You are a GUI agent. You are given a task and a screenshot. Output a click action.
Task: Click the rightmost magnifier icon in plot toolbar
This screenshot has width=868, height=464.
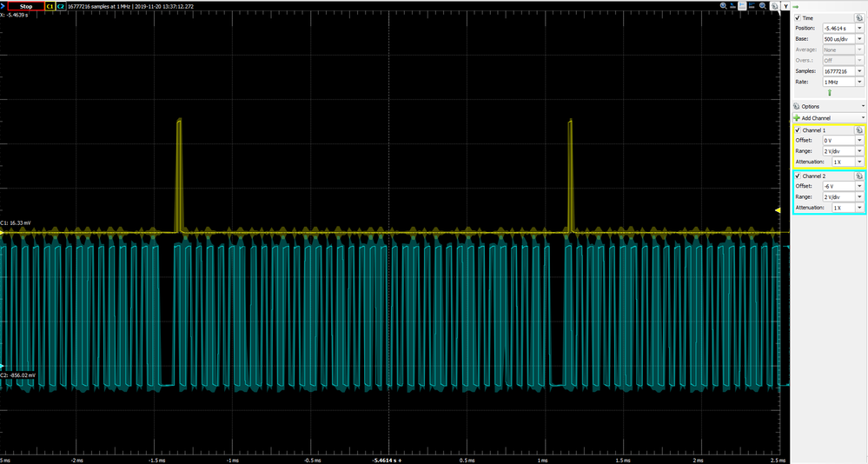(763, 5)
